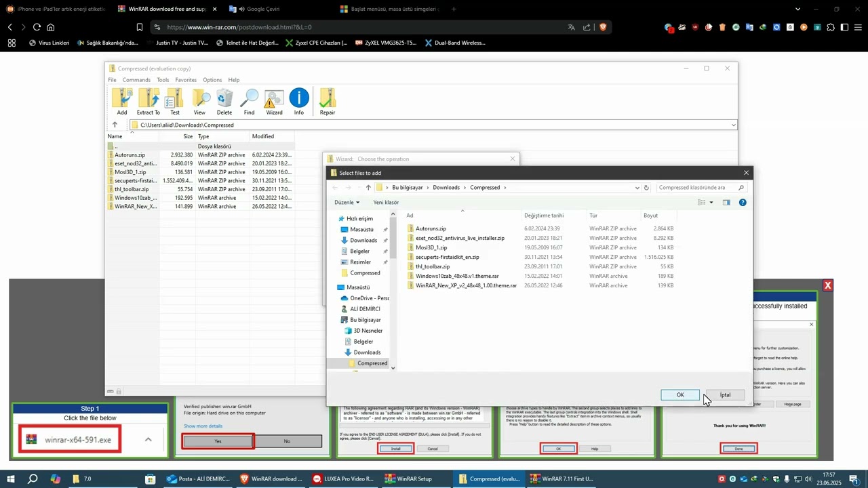The width and height of the screenshot is (868, 488).
Task: Select secuperts-firstaidkit_en.zip in the dialog
Action: click(447, 257)
